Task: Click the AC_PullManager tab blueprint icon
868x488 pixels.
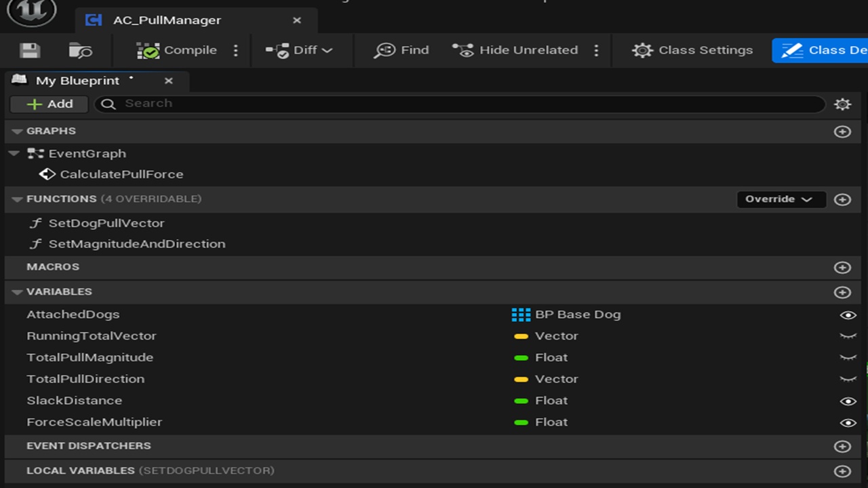Action: pos(93,20)
